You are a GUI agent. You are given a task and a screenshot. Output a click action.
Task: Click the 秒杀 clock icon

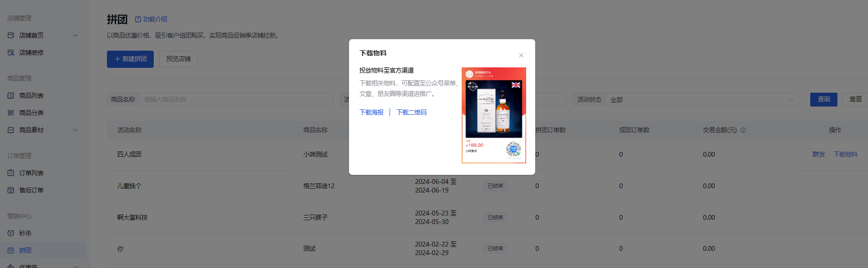pos(11,233)
